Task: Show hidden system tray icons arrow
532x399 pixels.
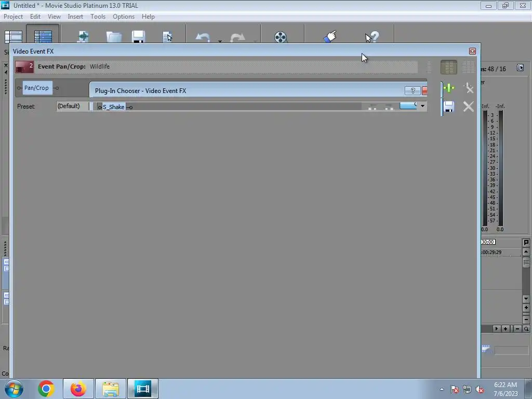Action: (442, 389)
